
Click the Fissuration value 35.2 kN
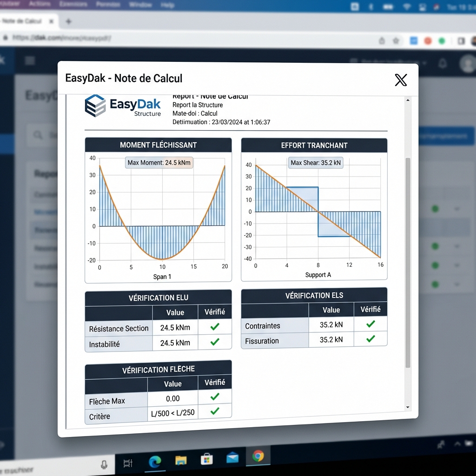coord(331,339)
